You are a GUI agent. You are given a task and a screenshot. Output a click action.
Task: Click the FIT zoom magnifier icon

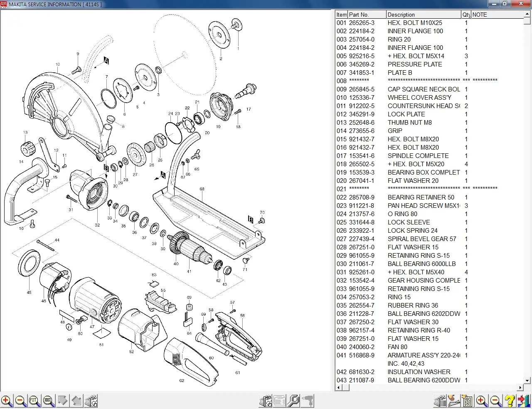(x=34, y=401)
